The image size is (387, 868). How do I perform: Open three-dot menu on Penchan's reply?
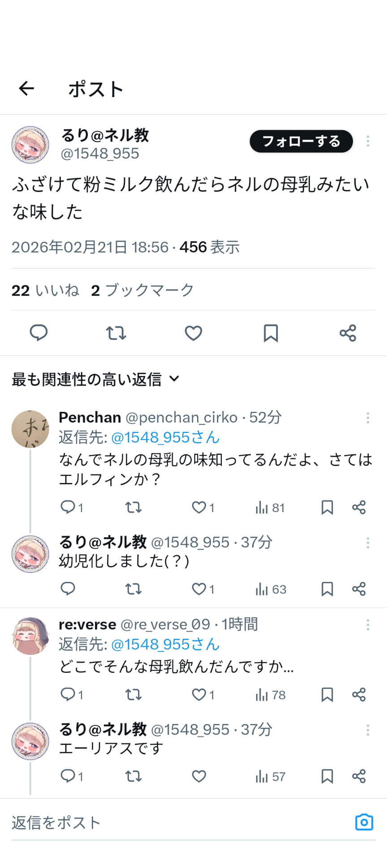[368, 418]
